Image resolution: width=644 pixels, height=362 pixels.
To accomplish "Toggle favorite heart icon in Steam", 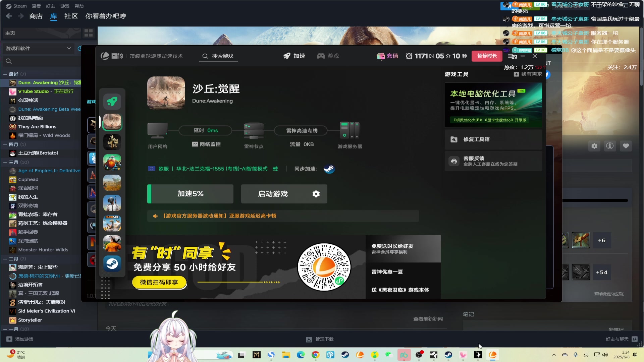I will click(626, 146).
